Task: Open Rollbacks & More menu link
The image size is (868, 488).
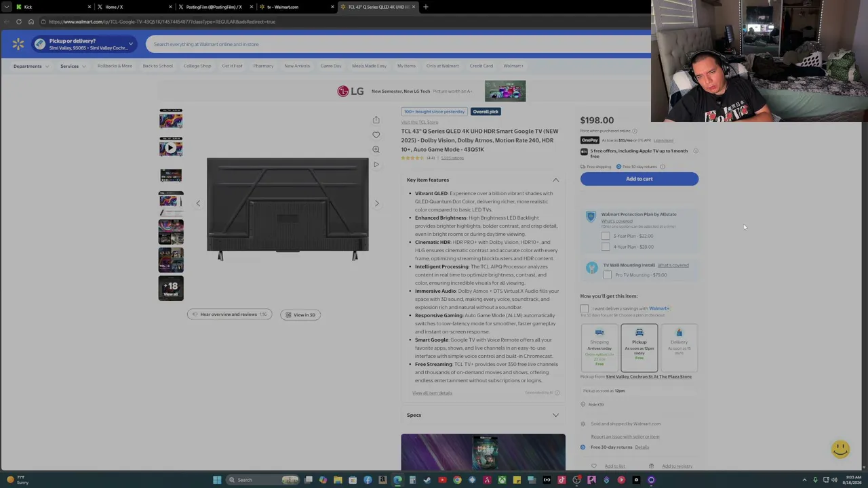Action: [x=115, y=66]
